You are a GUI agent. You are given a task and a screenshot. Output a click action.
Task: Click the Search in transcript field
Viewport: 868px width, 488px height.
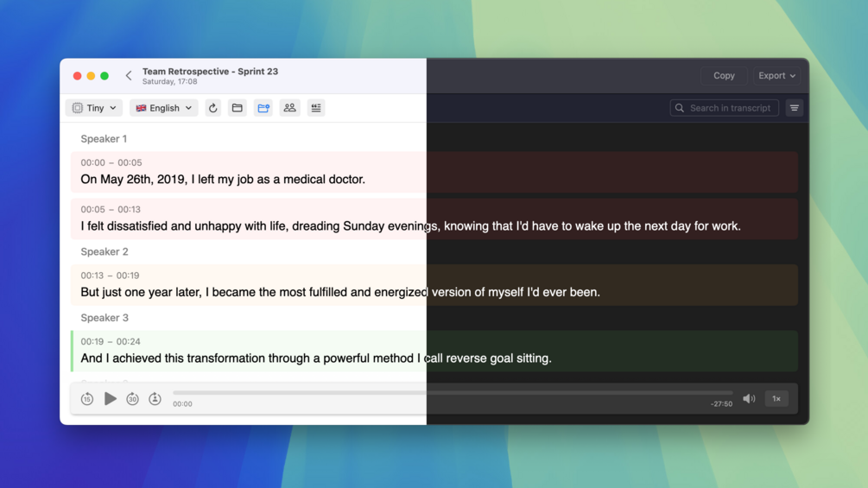[724, 108]
